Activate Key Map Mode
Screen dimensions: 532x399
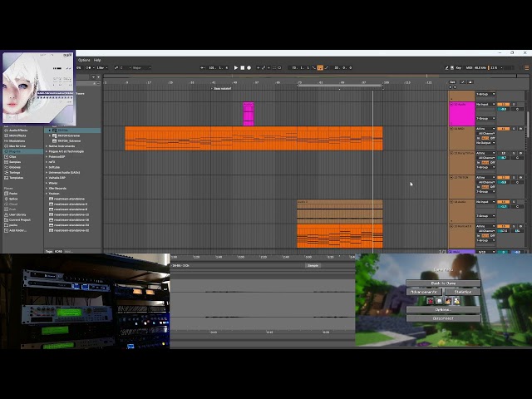pos(459,68)
